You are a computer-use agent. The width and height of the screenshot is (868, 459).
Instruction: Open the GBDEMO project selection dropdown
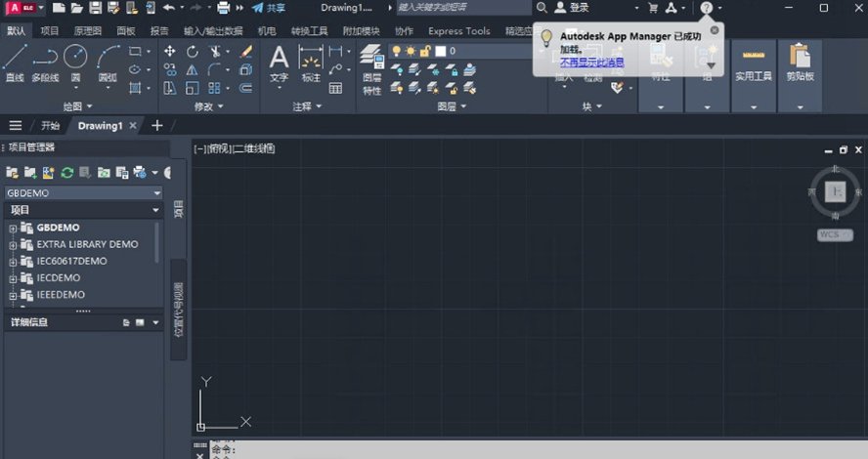tap(84, 193)
